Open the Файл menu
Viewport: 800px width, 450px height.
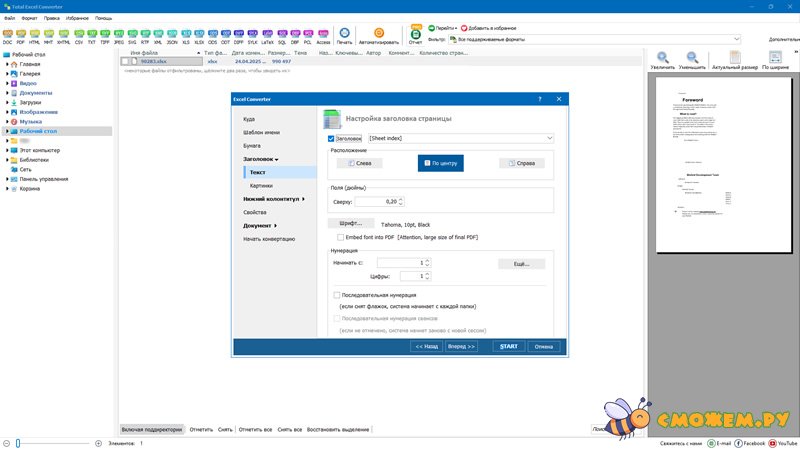(10, 18)
